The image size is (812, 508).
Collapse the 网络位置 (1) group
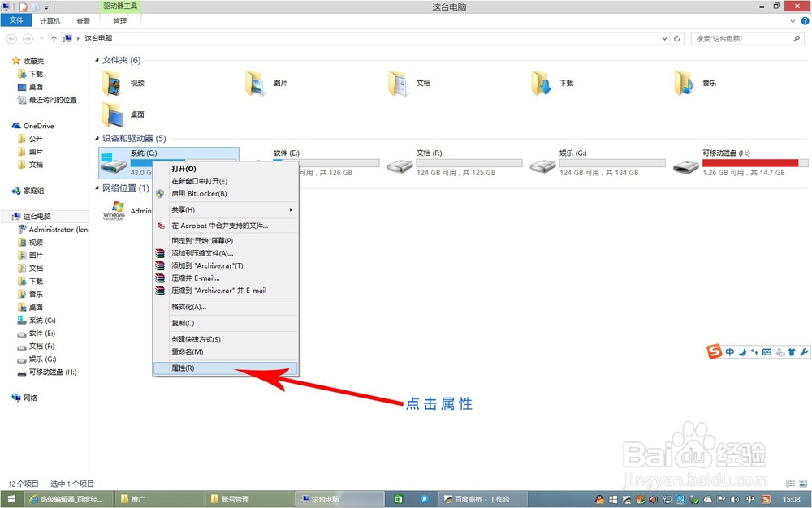(x=97, y=187)
